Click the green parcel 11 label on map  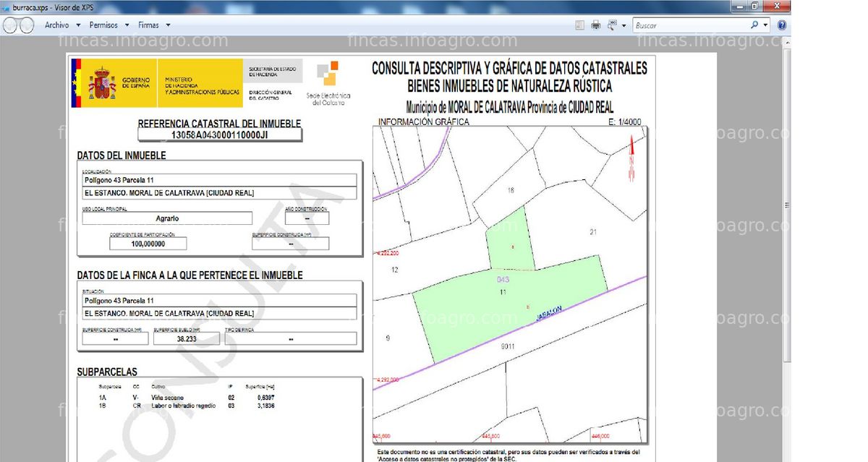503,292
